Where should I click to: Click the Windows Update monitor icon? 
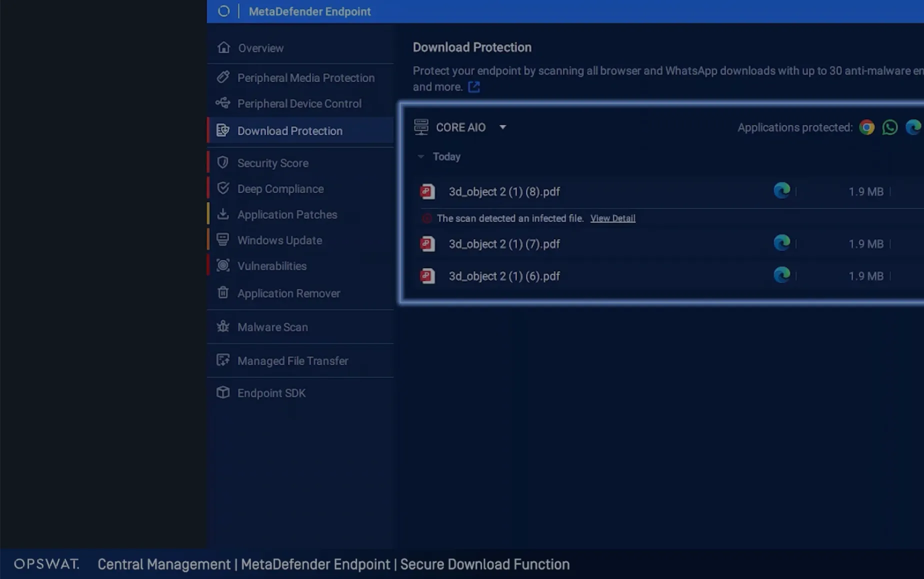tap(223, 239)
